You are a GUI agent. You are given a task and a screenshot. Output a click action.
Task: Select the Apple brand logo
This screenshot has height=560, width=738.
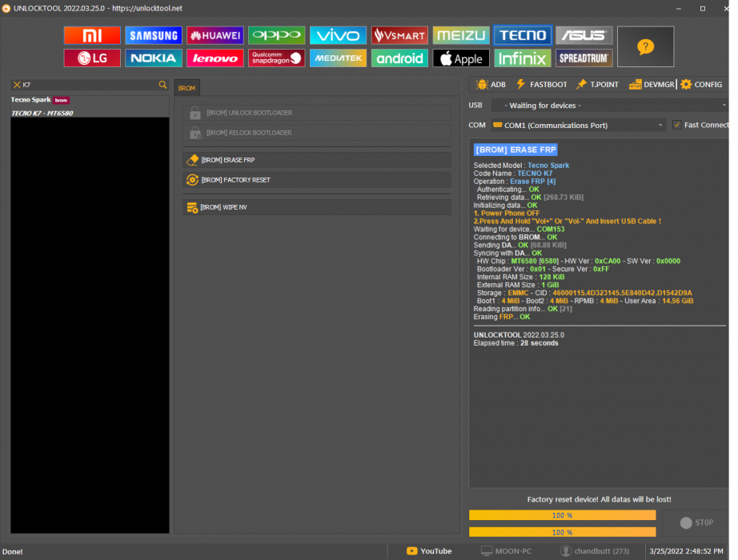pyautogui.click(x=461, y=58)
